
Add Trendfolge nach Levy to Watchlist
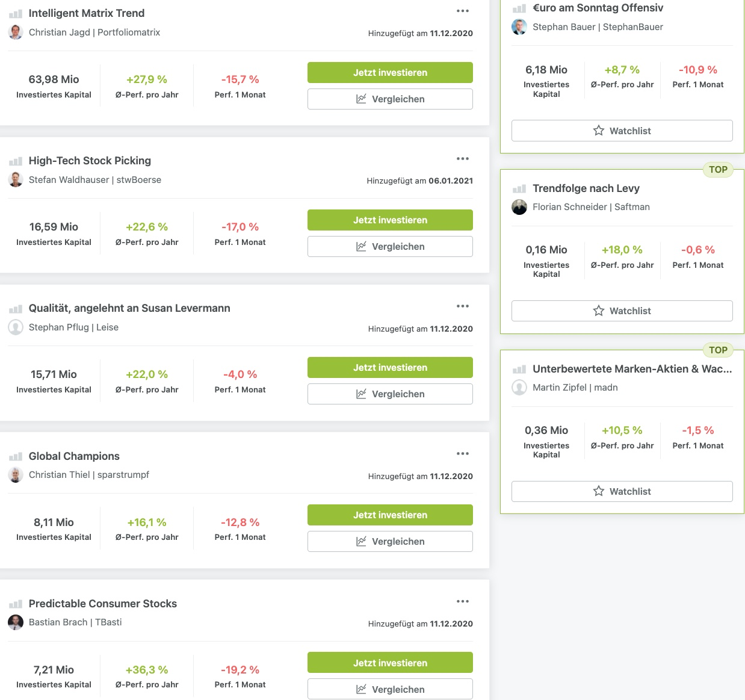pos(622,311)
